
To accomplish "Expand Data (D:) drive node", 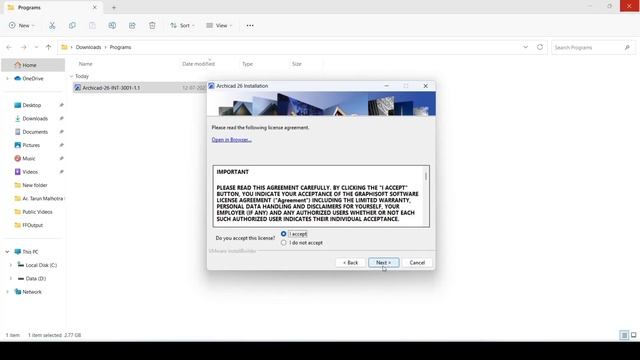I will point(11,278).
